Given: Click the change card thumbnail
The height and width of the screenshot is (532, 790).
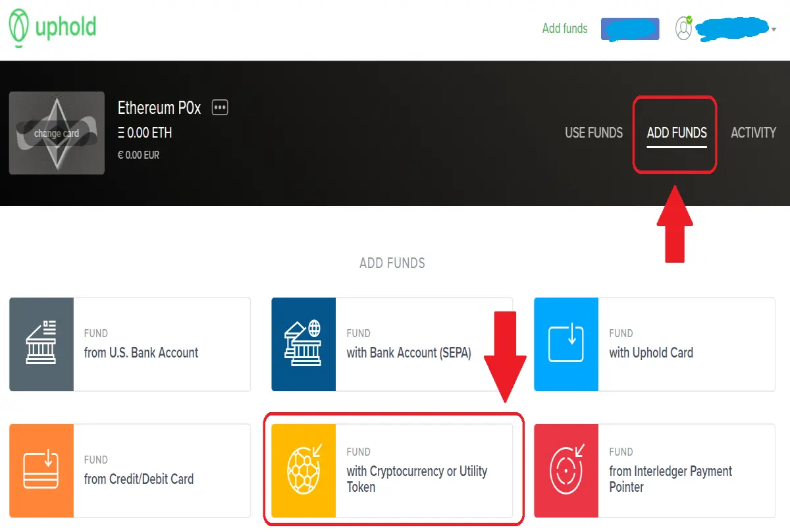Looking at the screenshot, I should pyautogui.click(x=57, y=133).
